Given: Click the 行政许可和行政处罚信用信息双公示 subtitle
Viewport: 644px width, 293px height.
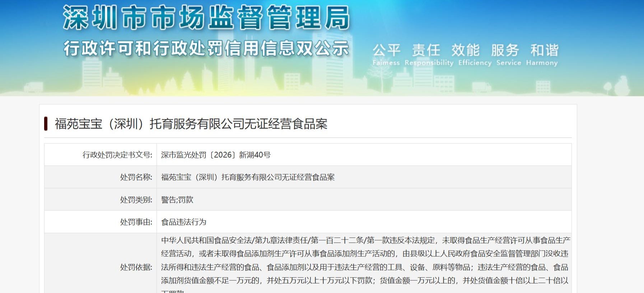Looking at the screenshot, I should 206,48.
